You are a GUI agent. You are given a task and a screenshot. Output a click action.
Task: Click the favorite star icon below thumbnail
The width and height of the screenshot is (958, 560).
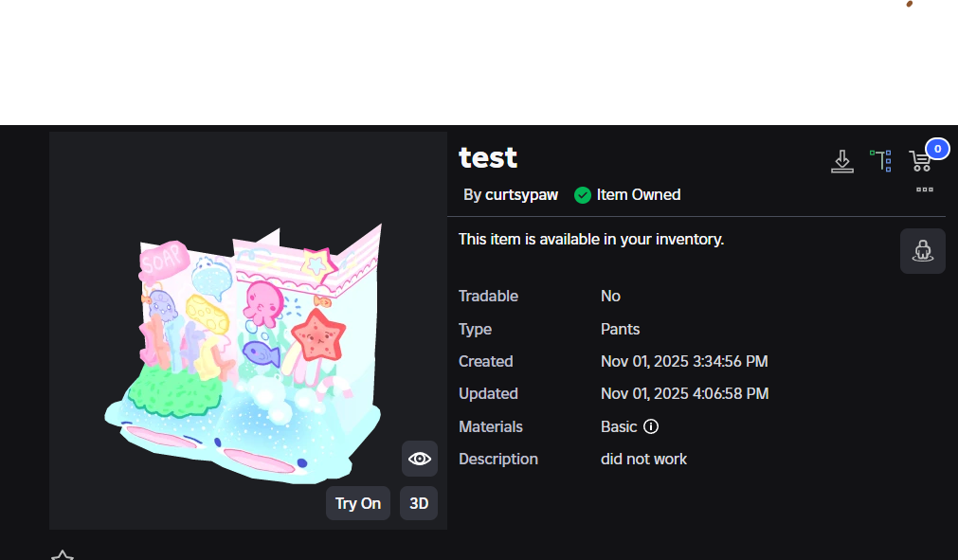point(63,555)
